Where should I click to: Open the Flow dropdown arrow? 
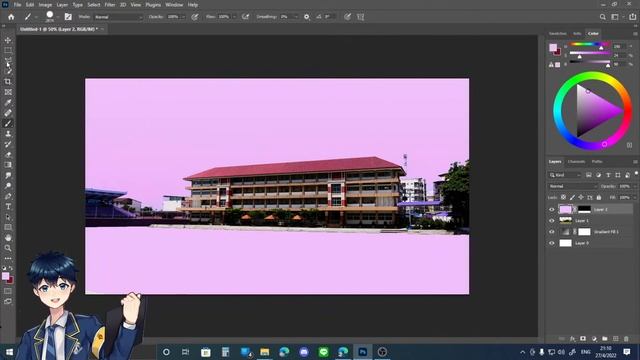coord(234,17)
